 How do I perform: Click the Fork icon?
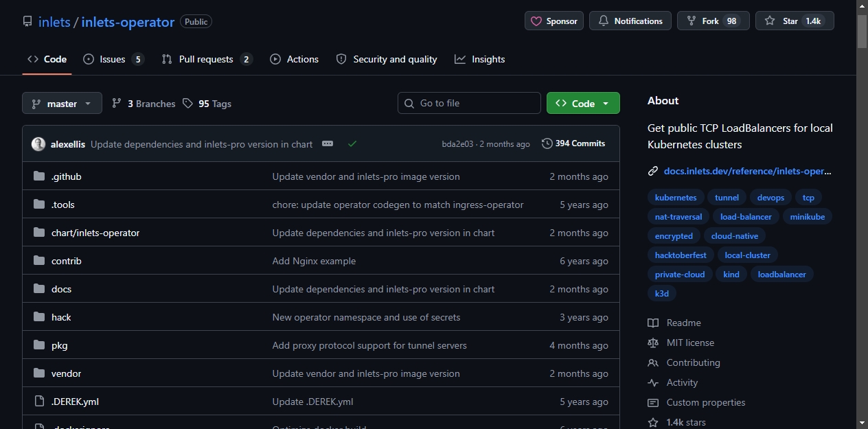[690, 21]
